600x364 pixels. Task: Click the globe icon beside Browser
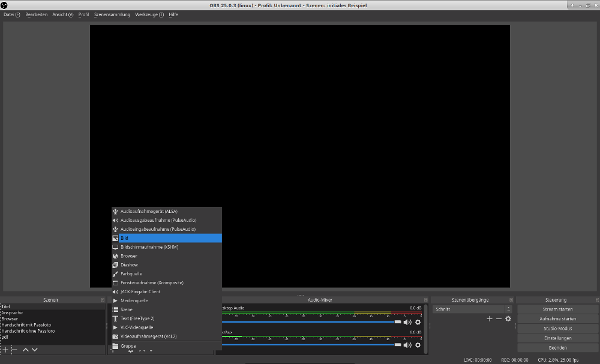coord(115,256)
